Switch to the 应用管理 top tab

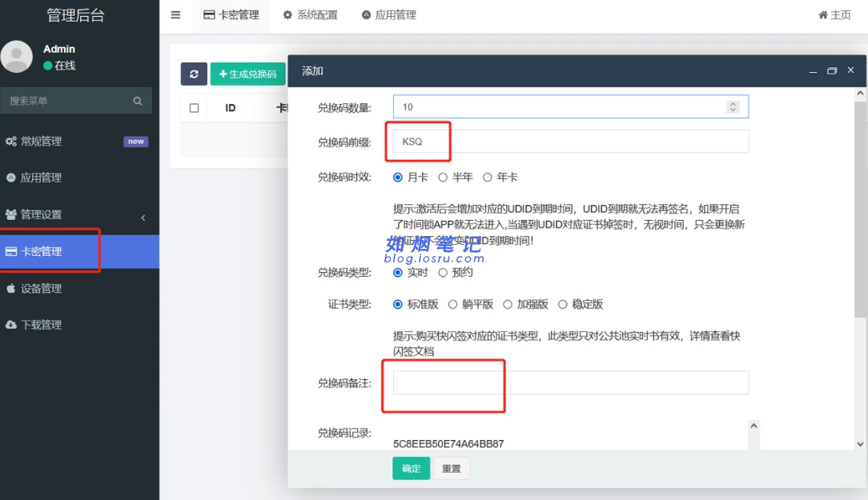(x=388, y=15)
